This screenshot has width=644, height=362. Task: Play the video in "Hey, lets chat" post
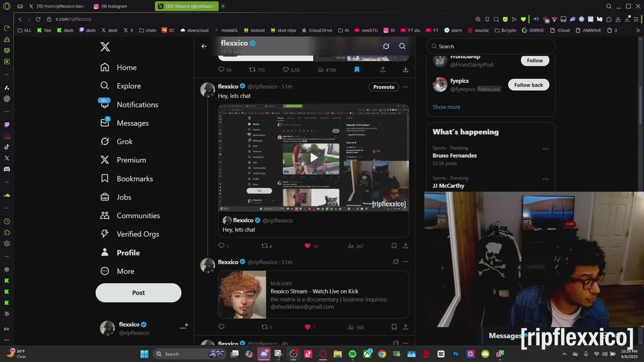tap(313, 157)
